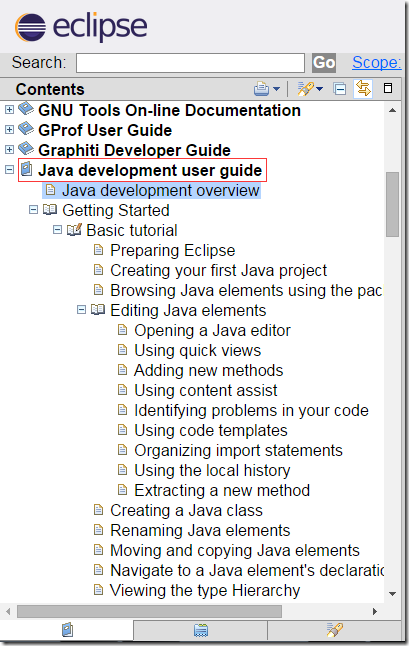Focus the Search input field
The width and height of the screenshot is (409, 646).
pyautogui.click(x=190, y=63)
